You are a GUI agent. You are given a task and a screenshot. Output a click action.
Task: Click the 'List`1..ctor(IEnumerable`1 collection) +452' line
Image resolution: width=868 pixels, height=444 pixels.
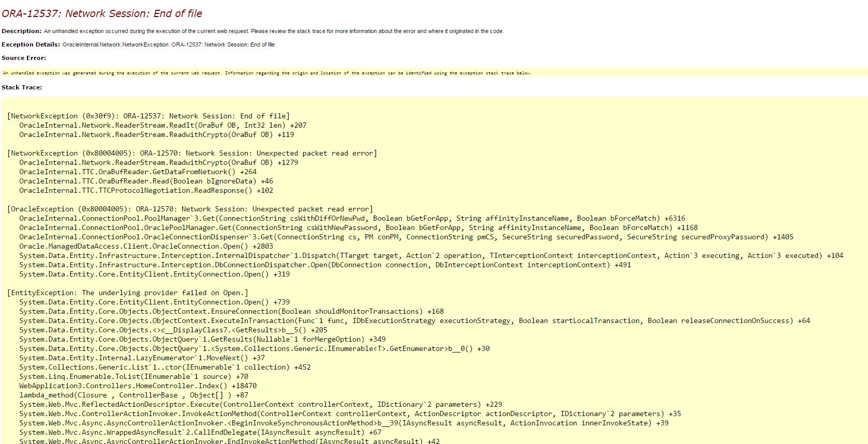click(x=165, y=368)
